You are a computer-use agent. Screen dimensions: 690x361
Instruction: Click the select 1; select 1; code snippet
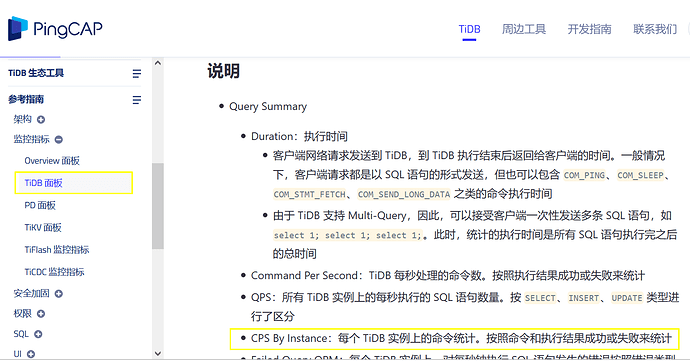pyautogui.click(x=348, y=235)
